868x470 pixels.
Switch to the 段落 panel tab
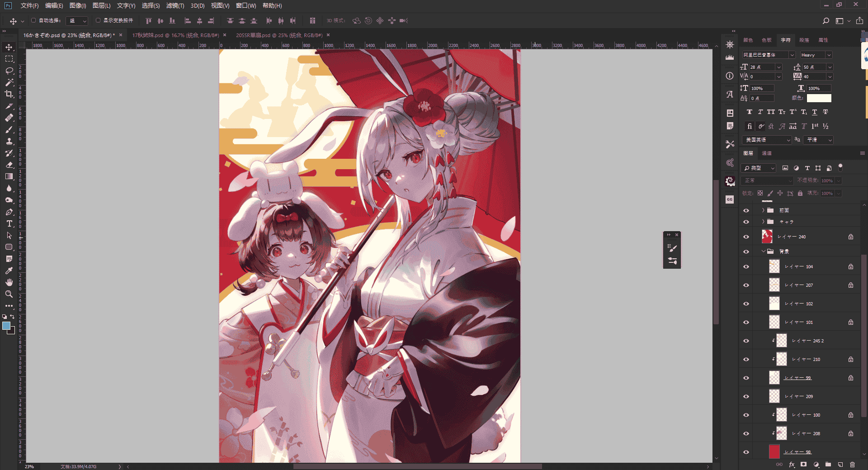click(804, 40)
